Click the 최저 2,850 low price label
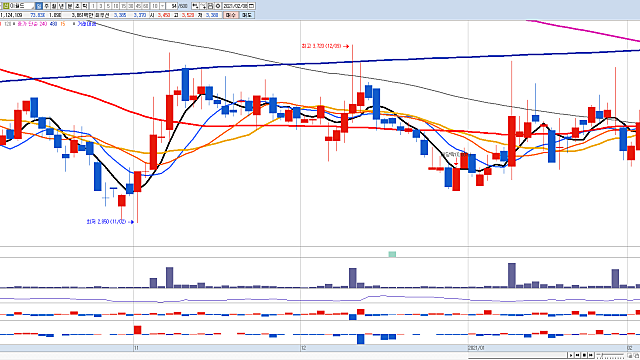Screen dimensions: 640x360 (x=106, y=222)
